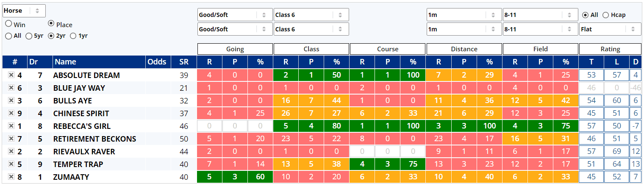The image size is (644, 184).
Task: Click the horse name RIEVAULX RAVER
Action: tap(84, 151)
